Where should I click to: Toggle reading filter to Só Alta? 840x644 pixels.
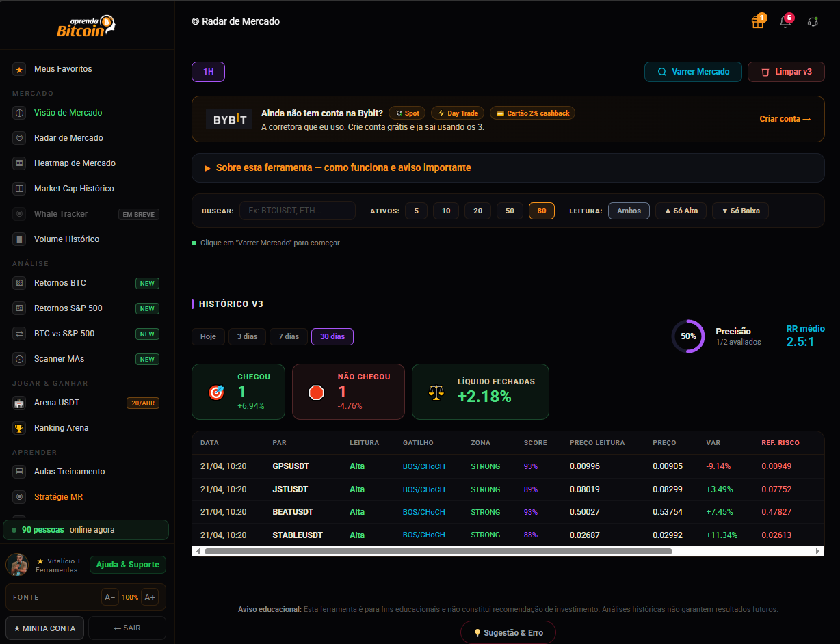click(x=681, y=211)
